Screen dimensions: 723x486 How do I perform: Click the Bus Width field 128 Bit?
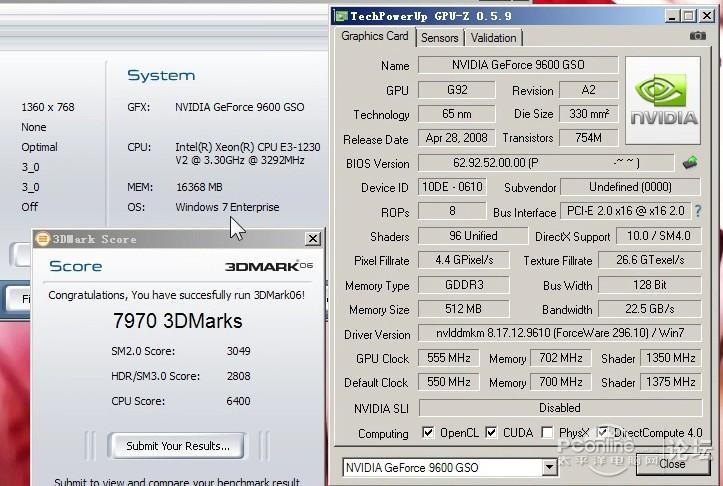[x=650, y=284]
